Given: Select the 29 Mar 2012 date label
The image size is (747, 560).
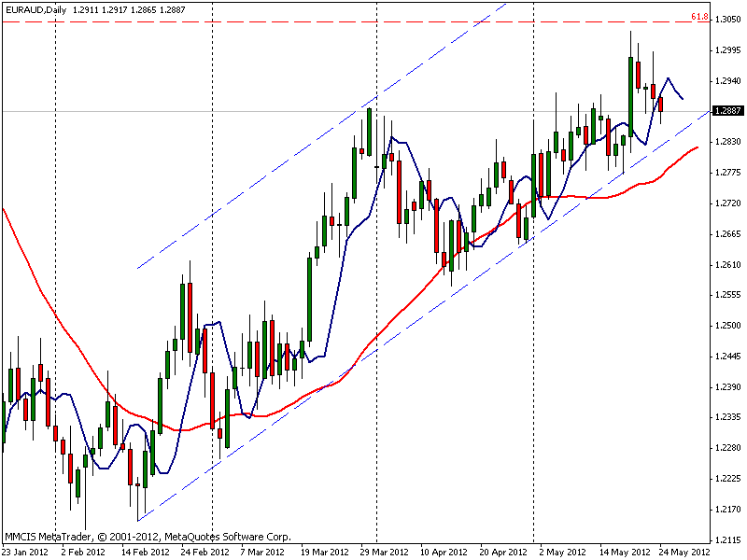Looking at the screenshot, I should (x=384, y=552).
